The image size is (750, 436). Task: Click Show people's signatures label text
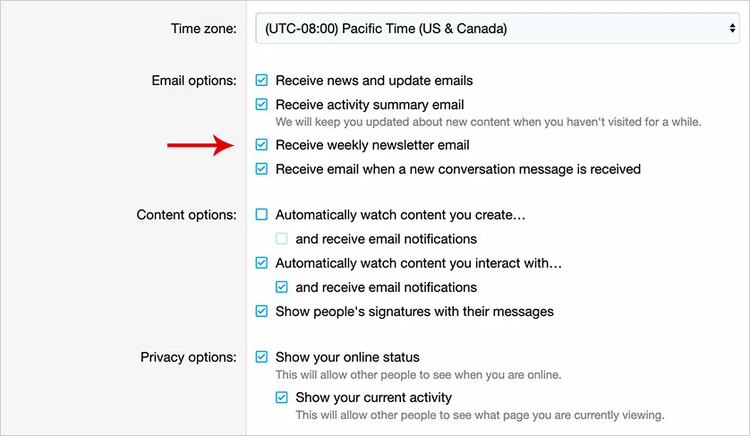tap(414, 311)
